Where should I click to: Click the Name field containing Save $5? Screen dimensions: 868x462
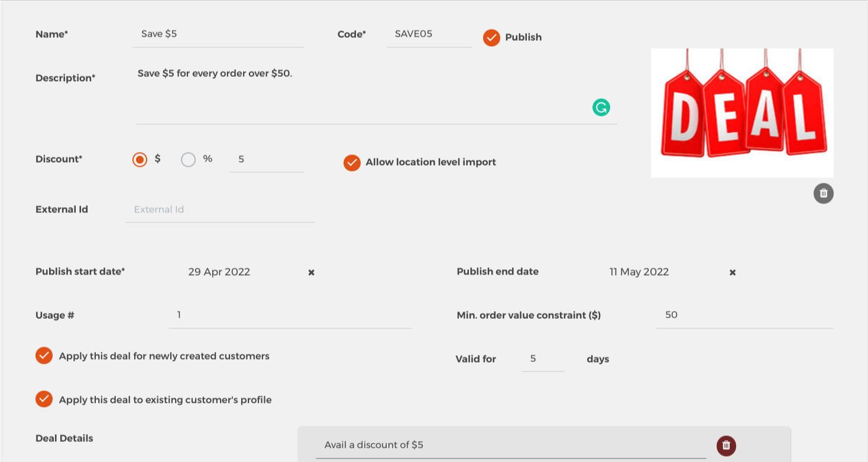pyautogui.click(x=218, y=34)
